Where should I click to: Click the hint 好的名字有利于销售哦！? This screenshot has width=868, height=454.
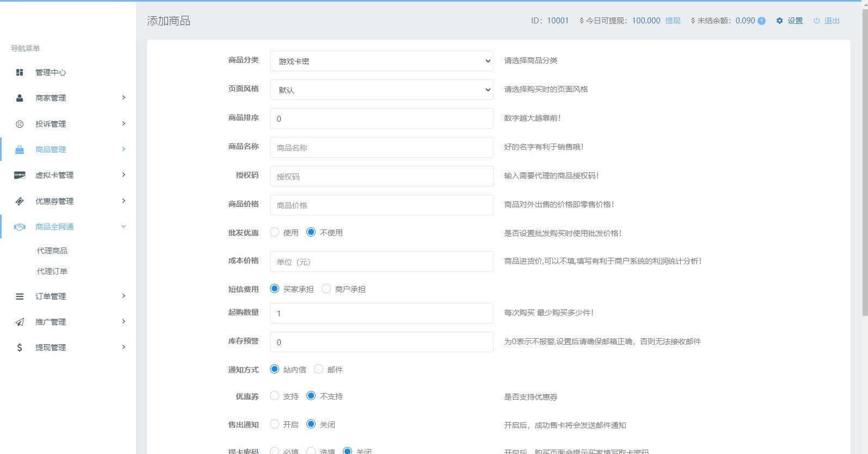544,147
